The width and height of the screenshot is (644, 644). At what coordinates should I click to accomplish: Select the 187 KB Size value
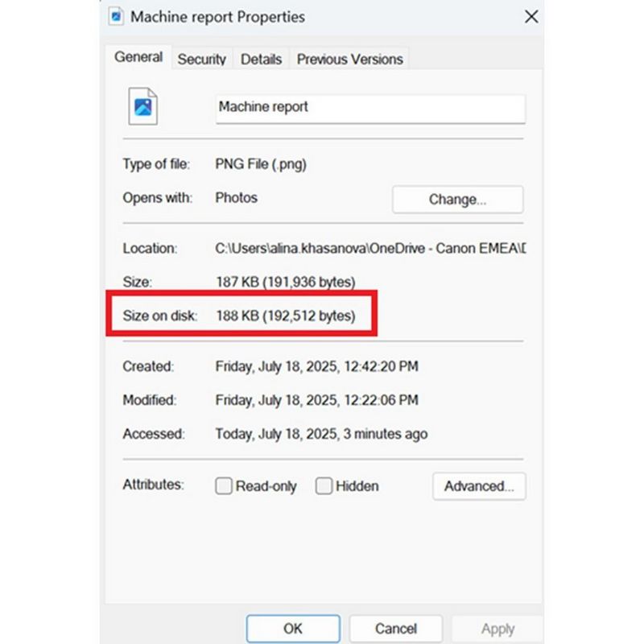pyautogui.click(x=285, y=283)
